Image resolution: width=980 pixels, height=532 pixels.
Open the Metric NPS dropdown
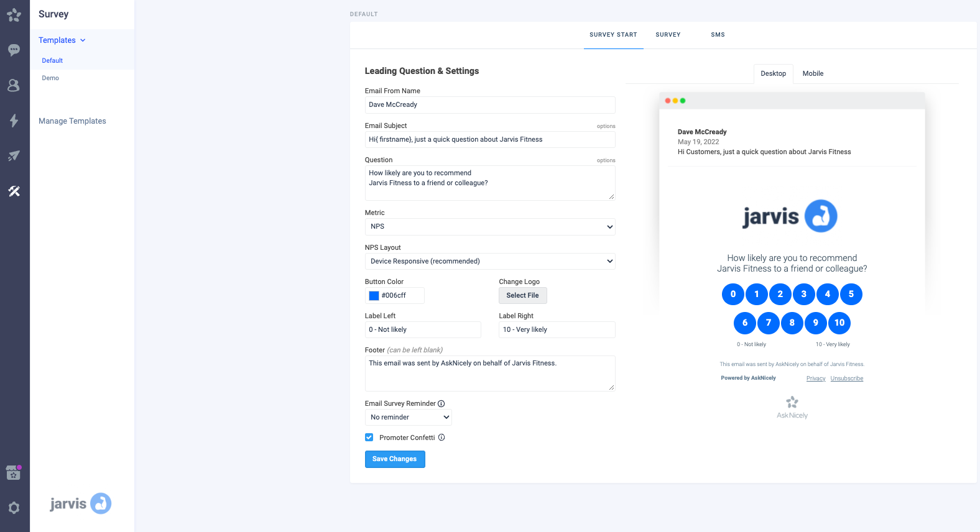click(490, 227)
